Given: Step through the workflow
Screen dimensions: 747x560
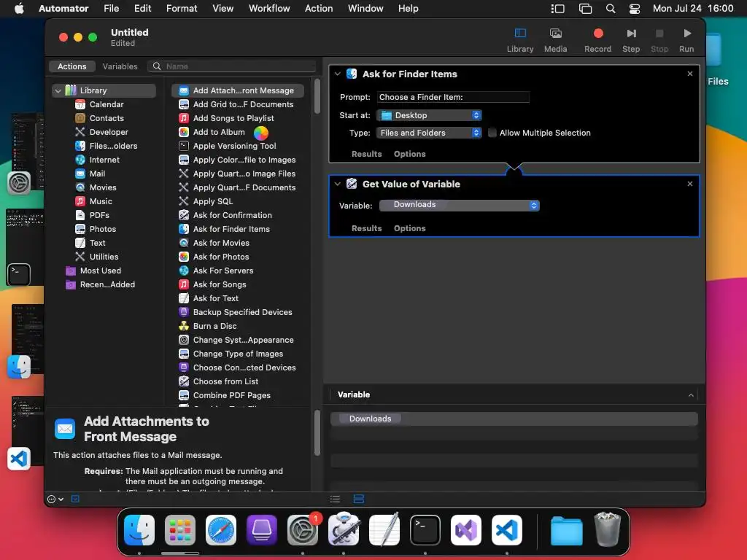Looking at the screenshot, I should pyautogui.click(x=631, y=40).
